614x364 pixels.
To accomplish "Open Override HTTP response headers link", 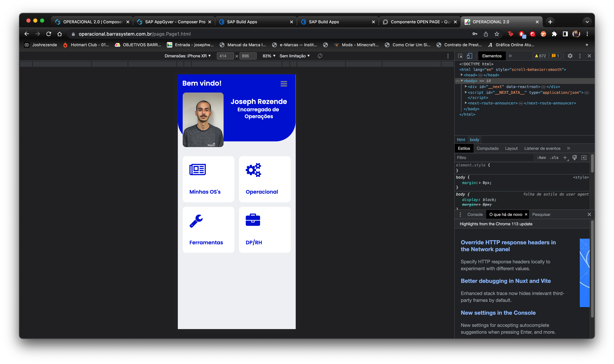I will tap(508, 246).
